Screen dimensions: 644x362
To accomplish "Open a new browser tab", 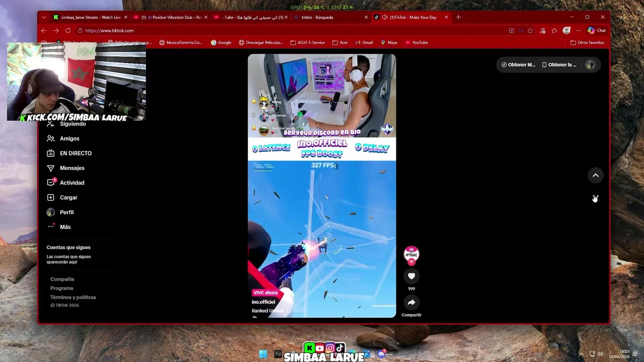I will [x=458, y=17].
